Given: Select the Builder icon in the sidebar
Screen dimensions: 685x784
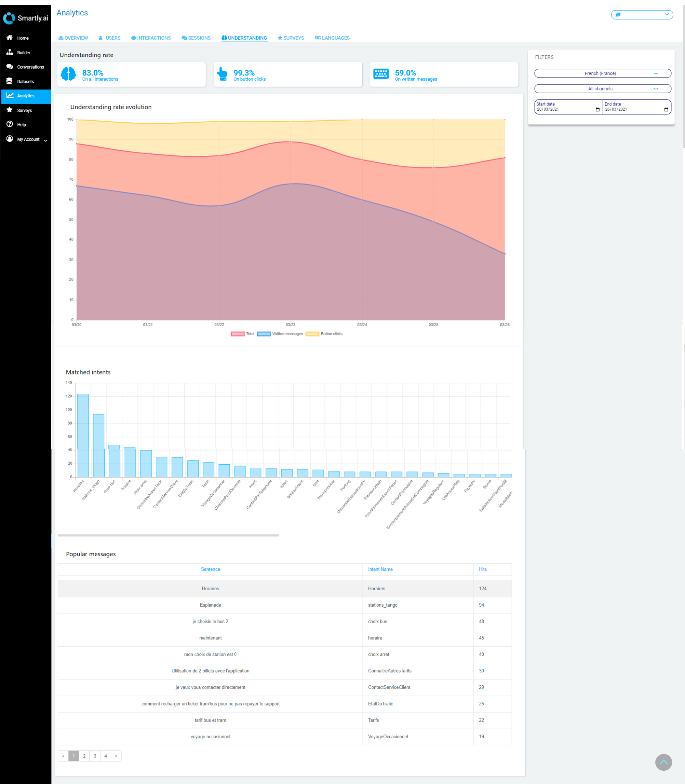Looking at the screenshot, I should tap(10, 52).
